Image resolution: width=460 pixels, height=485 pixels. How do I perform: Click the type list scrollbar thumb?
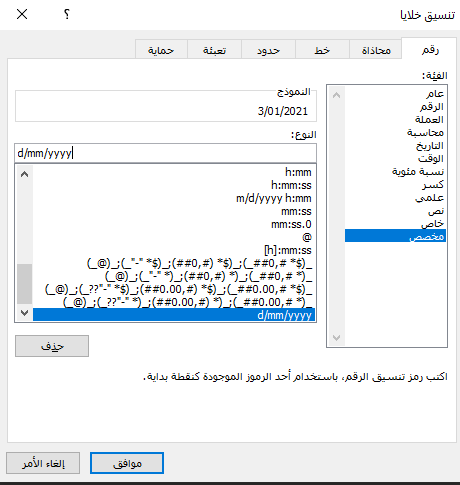pos(24,284)
